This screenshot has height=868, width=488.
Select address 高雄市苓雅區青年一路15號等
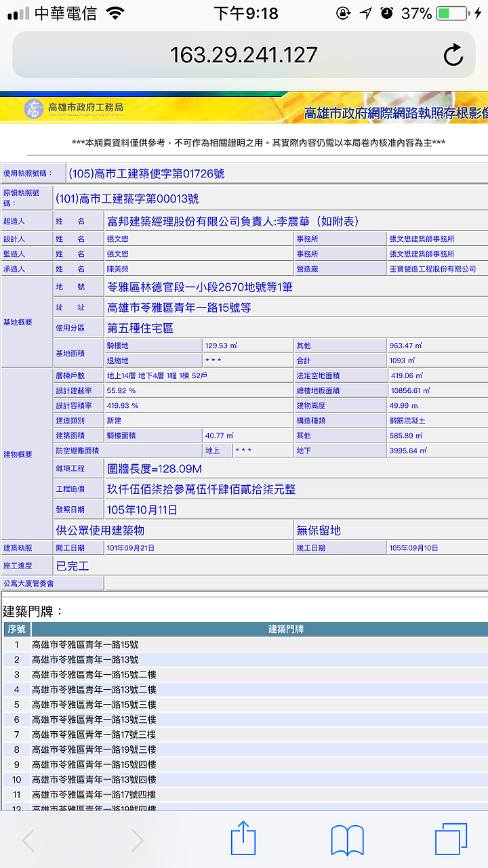pyautogui.click(x=179, y=308)
